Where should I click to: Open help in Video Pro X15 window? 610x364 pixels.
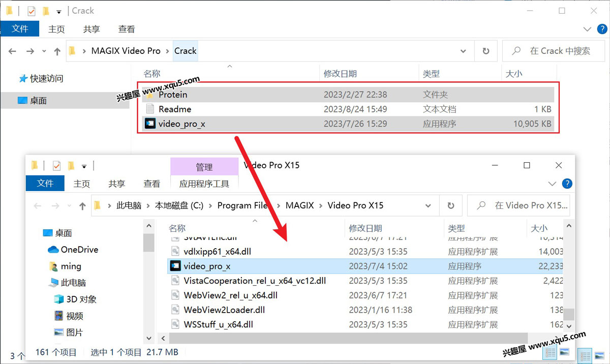pos(567,184)
